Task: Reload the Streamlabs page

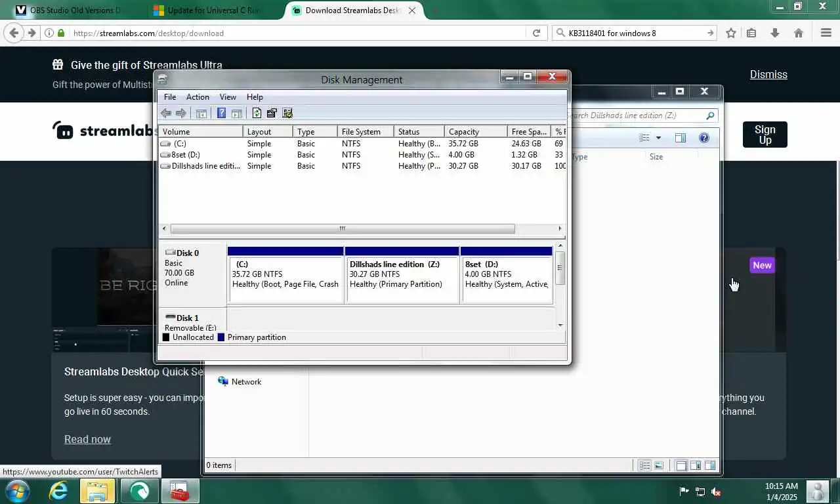Action: (x=536, y=33)
